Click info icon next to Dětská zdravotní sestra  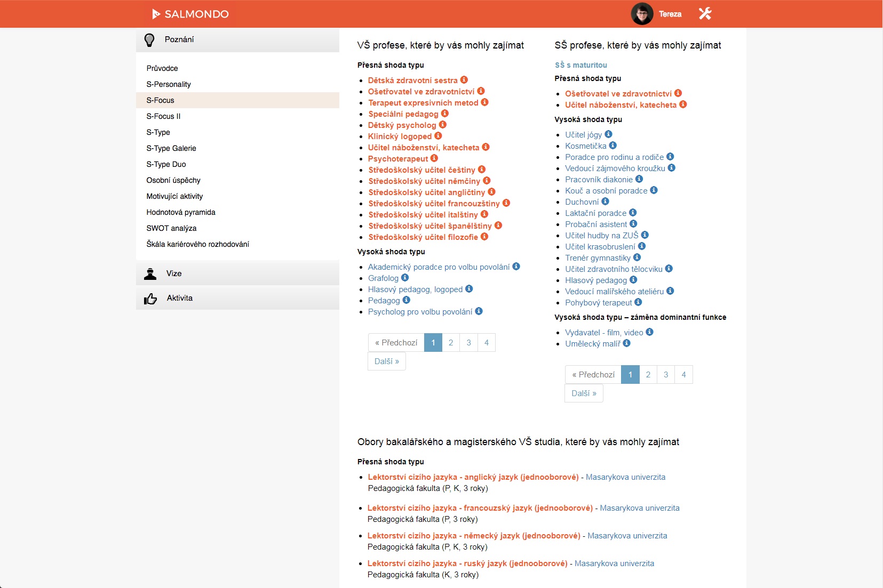pyautogui.click(x=464, y=80)
